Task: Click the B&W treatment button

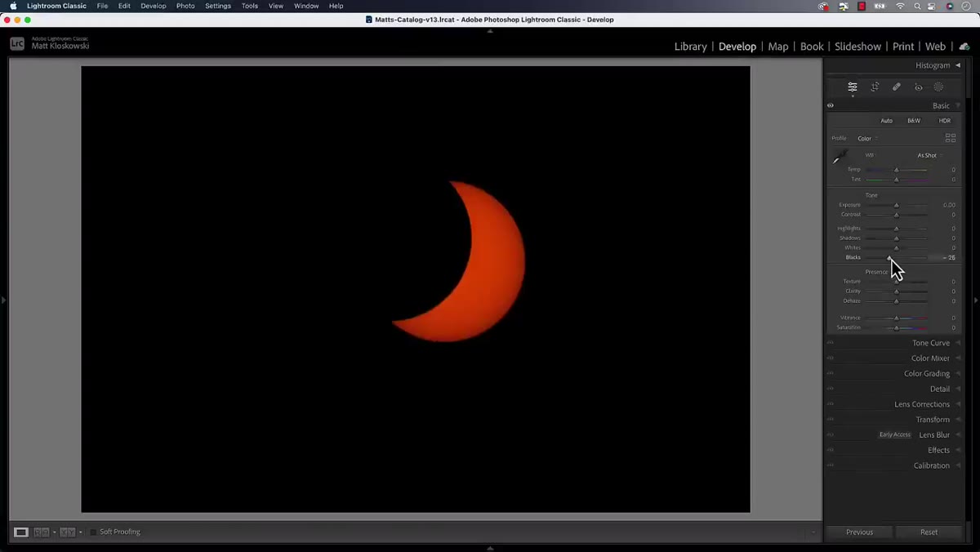Action: click(914, 121)
